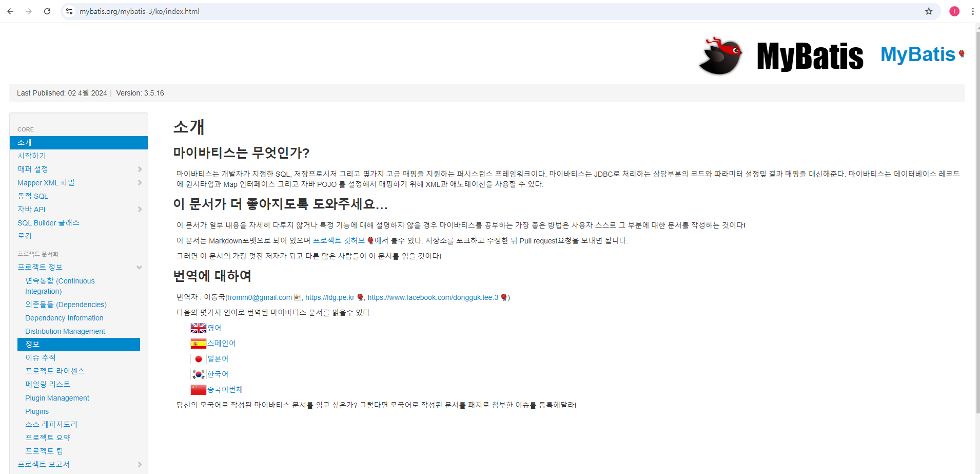
Task: Open Dependency Information link
Action: (64, 318)
